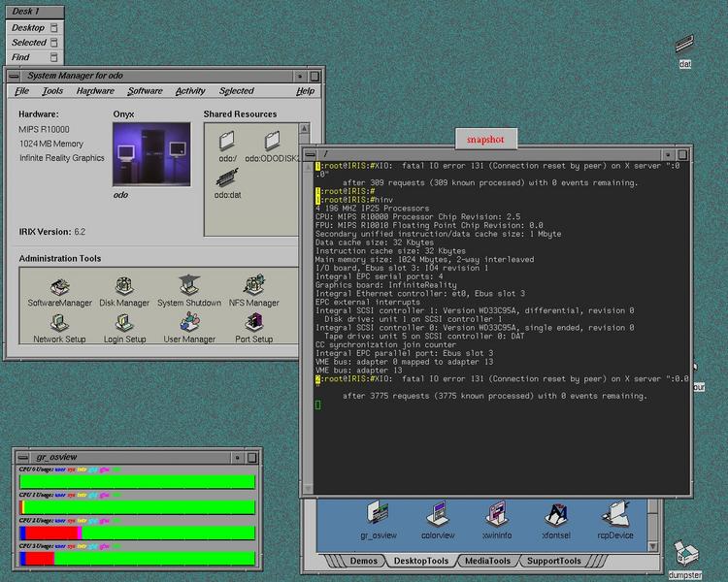Viewport: 728px width, 582px height.
Task: Click the 'IRIX Version: 6.2' text
Action: (x=52, y=232)
